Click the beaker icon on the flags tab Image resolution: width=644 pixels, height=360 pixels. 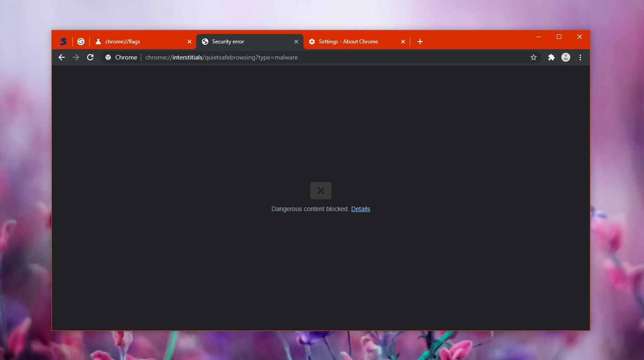[x=98, y=41]
